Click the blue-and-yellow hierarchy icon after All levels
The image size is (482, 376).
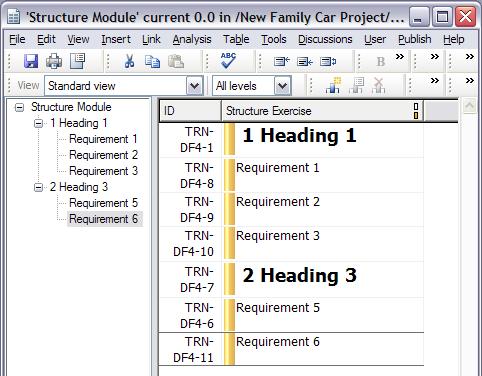(333, 86)
